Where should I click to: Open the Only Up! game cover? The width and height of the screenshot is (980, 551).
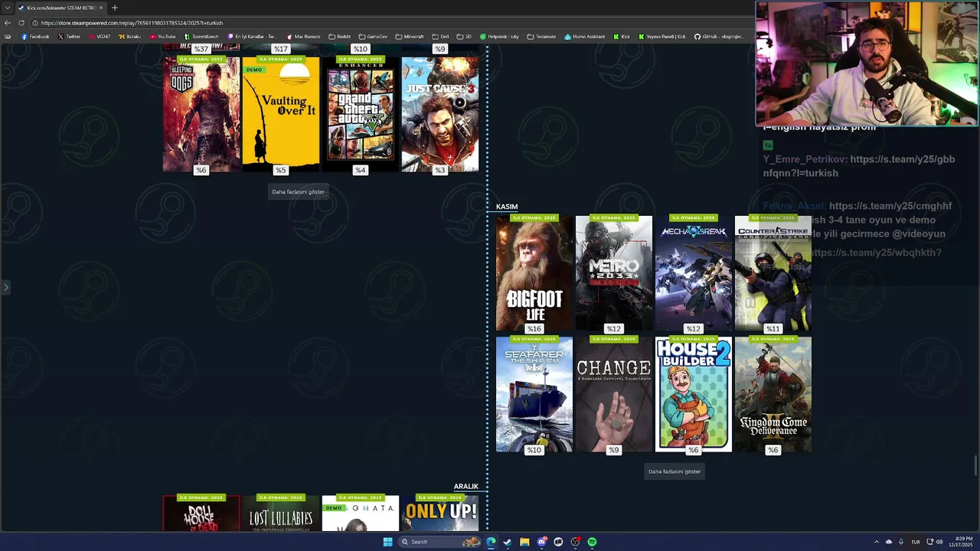(439, 513)
